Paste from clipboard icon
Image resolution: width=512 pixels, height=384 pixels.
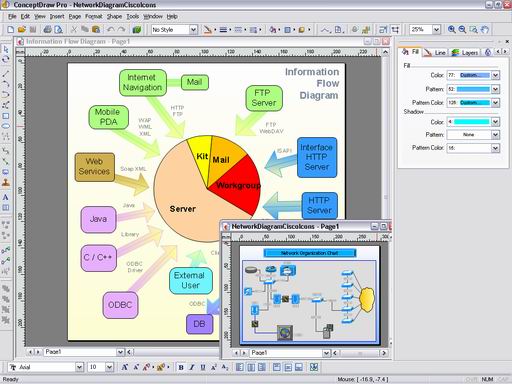[x=96, y=30]
